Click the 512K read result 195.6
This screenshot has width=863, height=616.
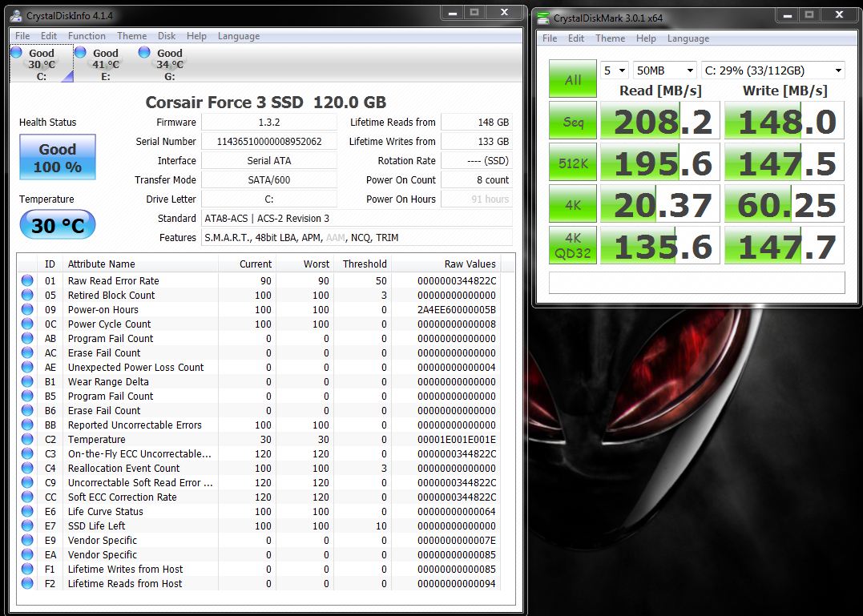pyautogui.click(x=660, y=162)
